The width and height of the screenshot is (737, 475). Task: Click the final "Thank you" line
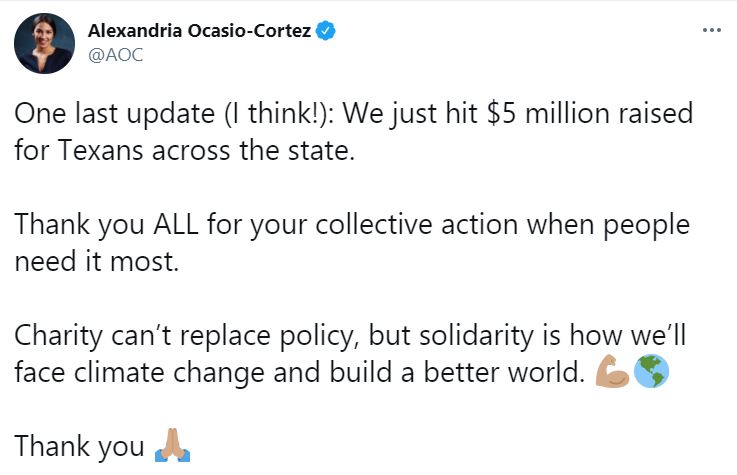point(79,446)
